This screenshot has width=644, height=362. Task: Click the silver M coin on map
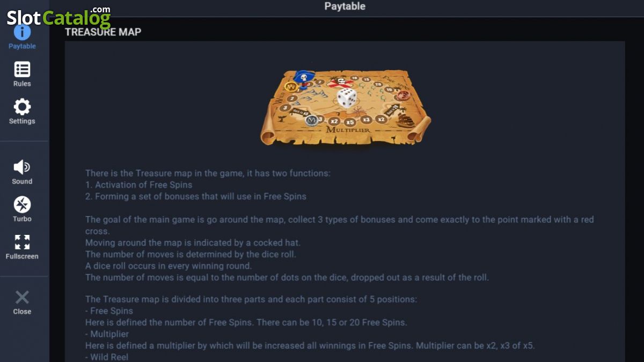click(311, 121)
